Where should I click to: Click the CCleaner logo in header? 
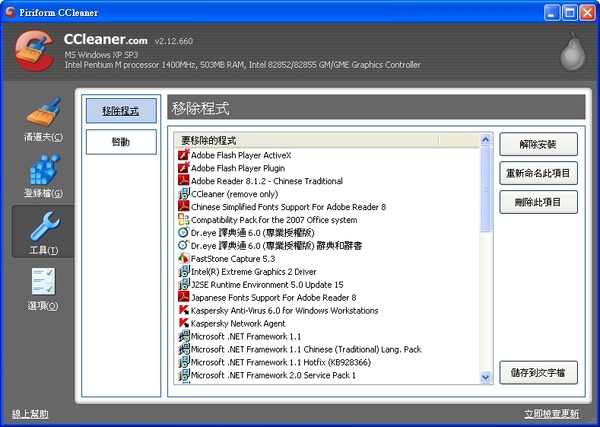pyautogui.click(x=34, y=51)
